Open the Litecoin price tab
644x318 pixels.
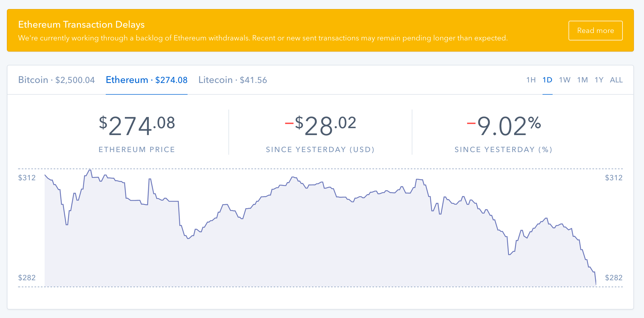point(232,80)
